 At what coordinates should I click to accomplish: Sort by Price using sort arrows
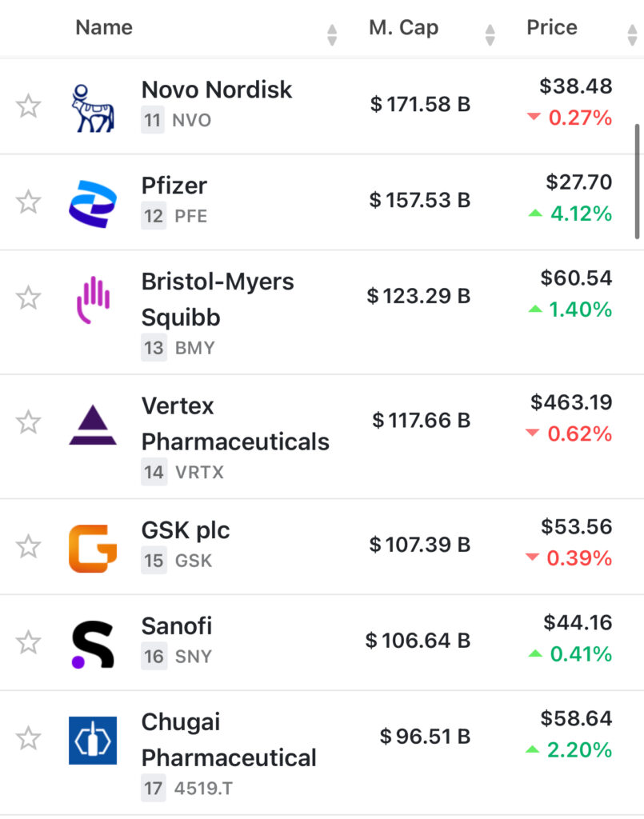pyautogui.click(x=632, y=34)
